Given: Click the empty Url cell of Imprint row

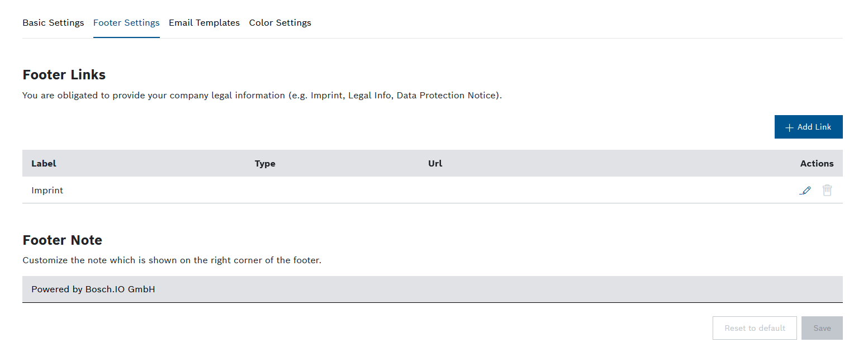Looking at the screenshot, I should 503,191.
